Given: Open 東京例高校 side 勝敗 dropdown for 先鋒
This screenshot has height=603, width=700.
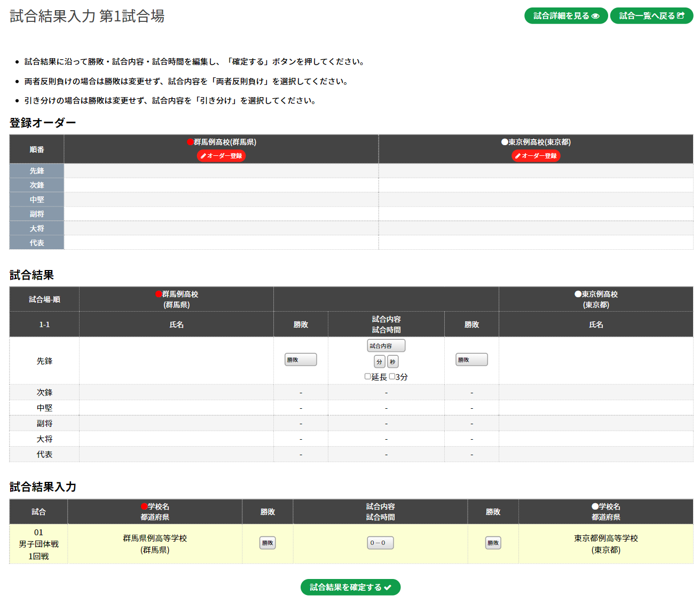Looking at the screenshot, I should click(x=471, y=360).
